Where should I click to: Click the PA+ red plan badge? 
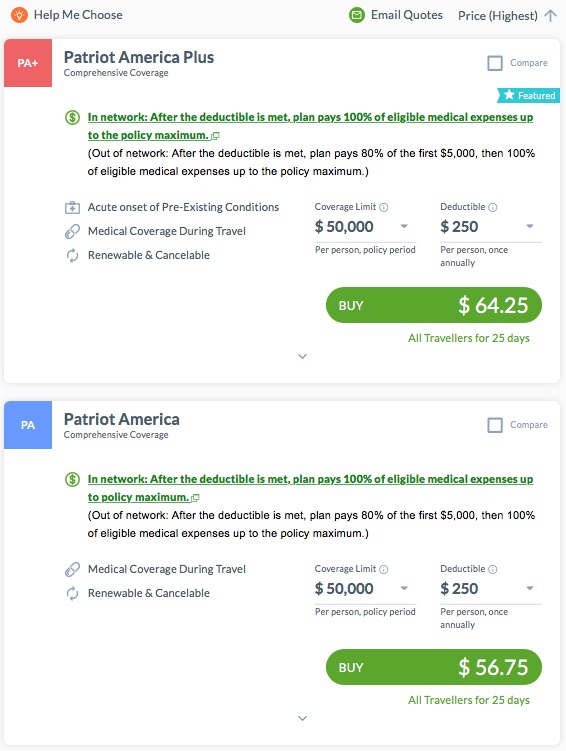[x=28, y=63]
